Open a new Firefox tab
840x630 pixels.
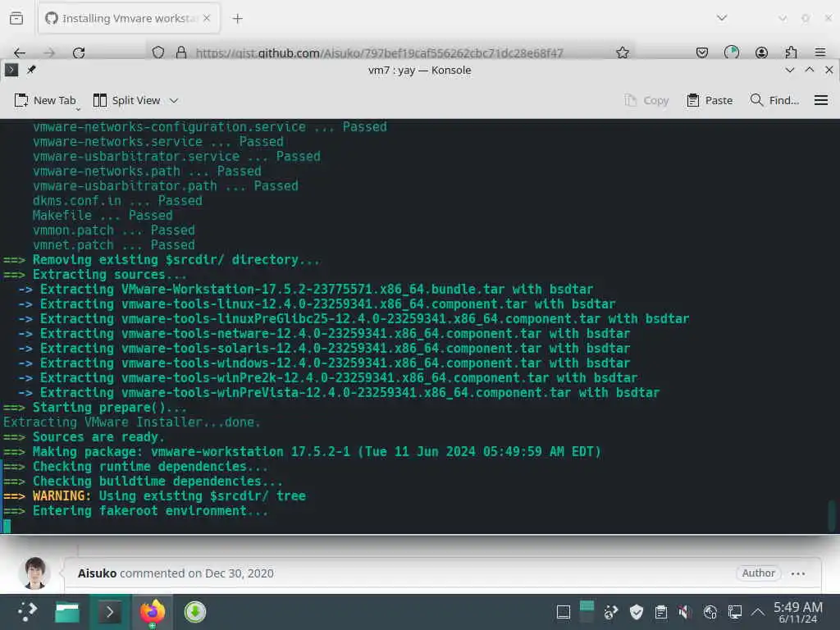coord(237,19)
